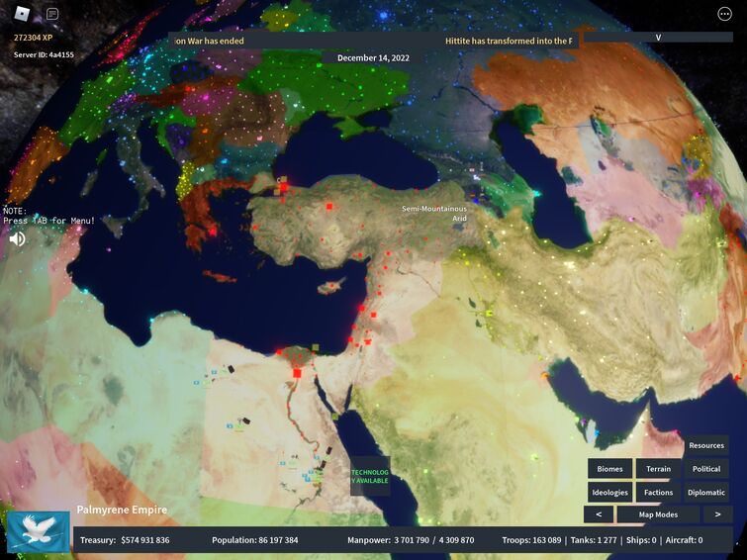The image size is (747, 560).
Task: Select the Resources map mode
Action: pyautogui.click(x=706, y=445)
